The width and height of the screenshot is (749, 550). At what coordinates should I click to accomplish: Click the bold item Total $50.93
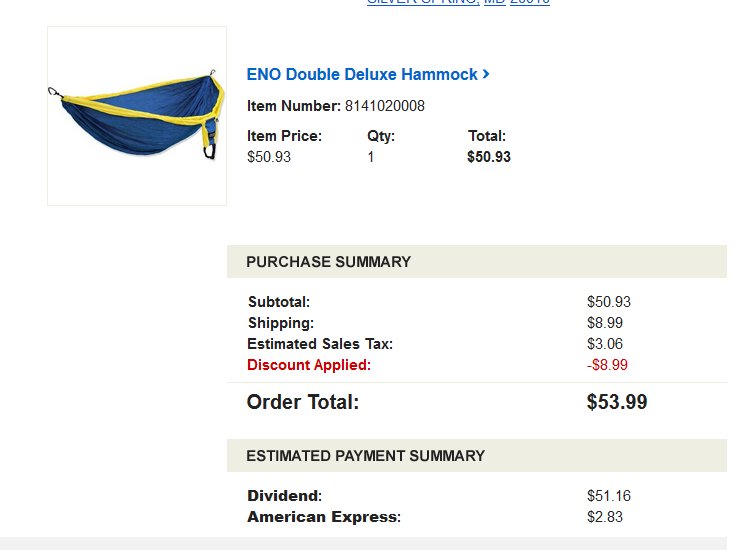click(x=489, y=157)
